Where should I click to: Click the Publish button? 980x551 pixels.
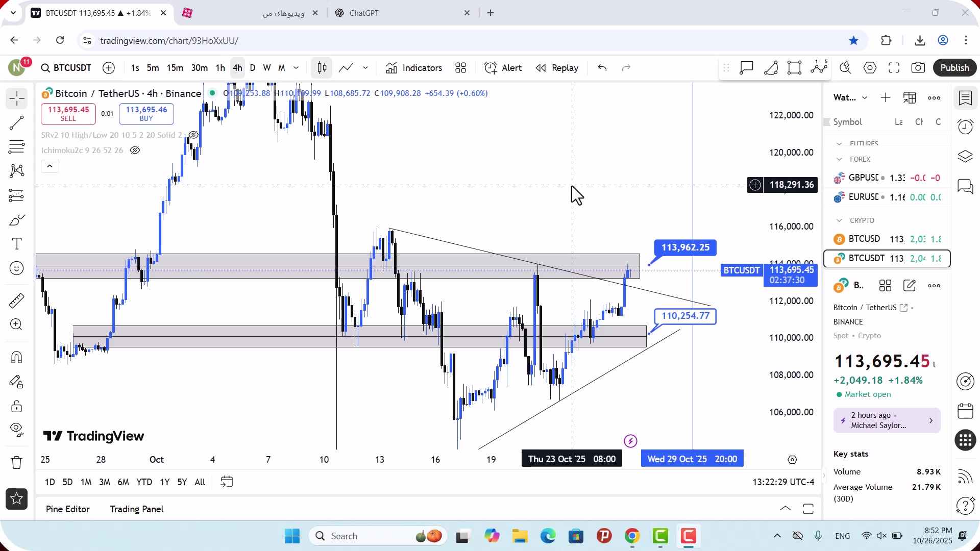coord(954,68)
